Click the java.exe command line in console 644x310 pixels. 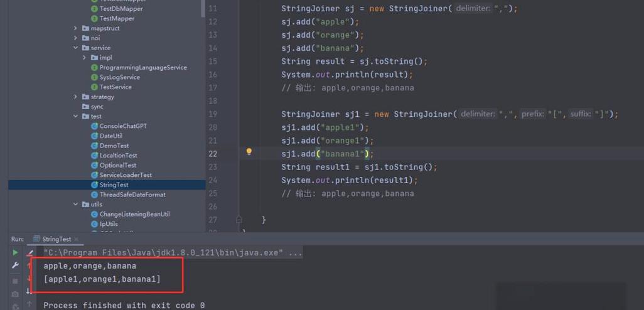click(x=173, y=253)
